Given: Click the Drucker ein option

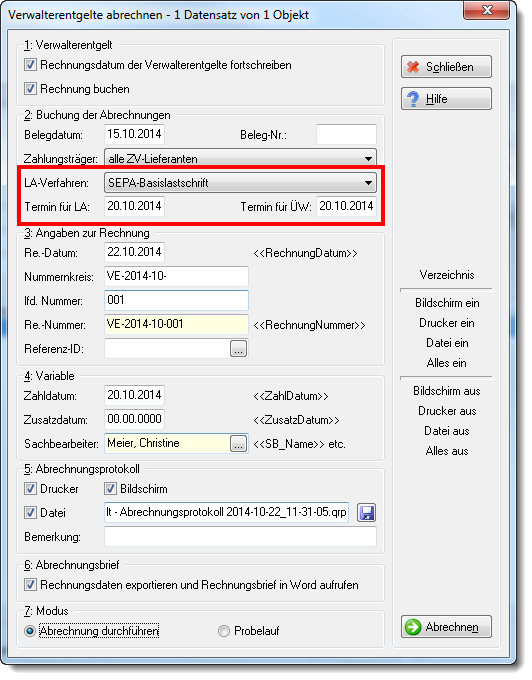Looking at the screenshot, I should pyautogui.click(x=446, y=323).
